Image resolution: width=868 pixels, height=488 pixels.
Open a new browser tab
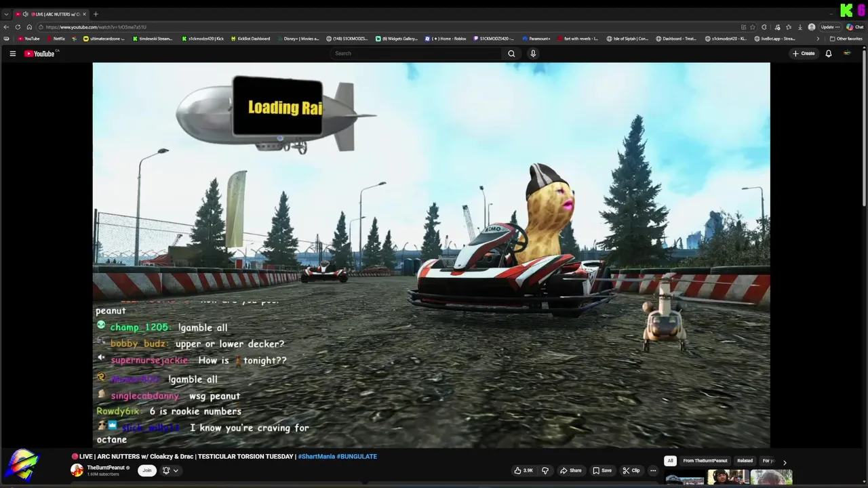[x=96, y=14]
